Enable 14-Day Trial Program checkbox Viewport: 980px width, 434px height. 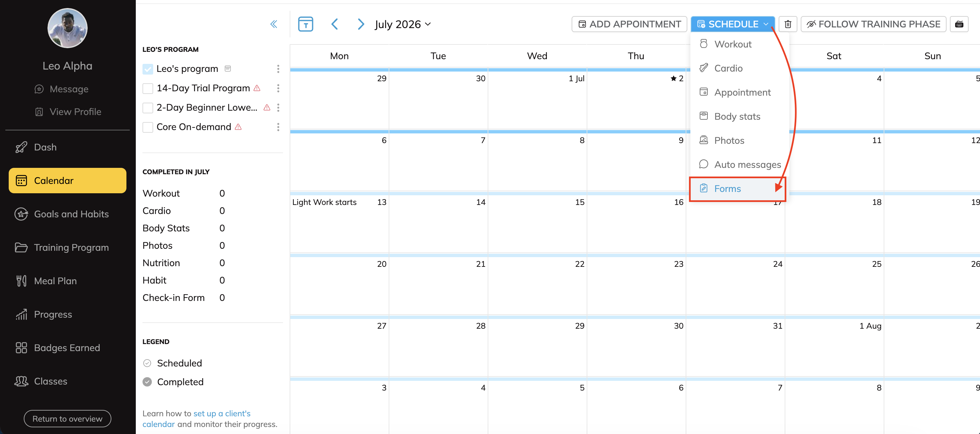148,88
